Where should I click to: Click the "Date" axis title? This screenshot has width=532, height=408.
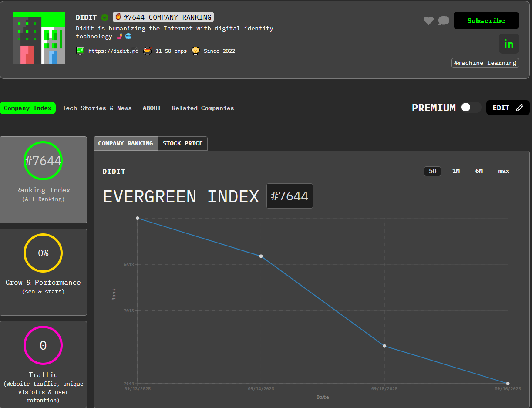pyautogui.click(x=323, y=397)
